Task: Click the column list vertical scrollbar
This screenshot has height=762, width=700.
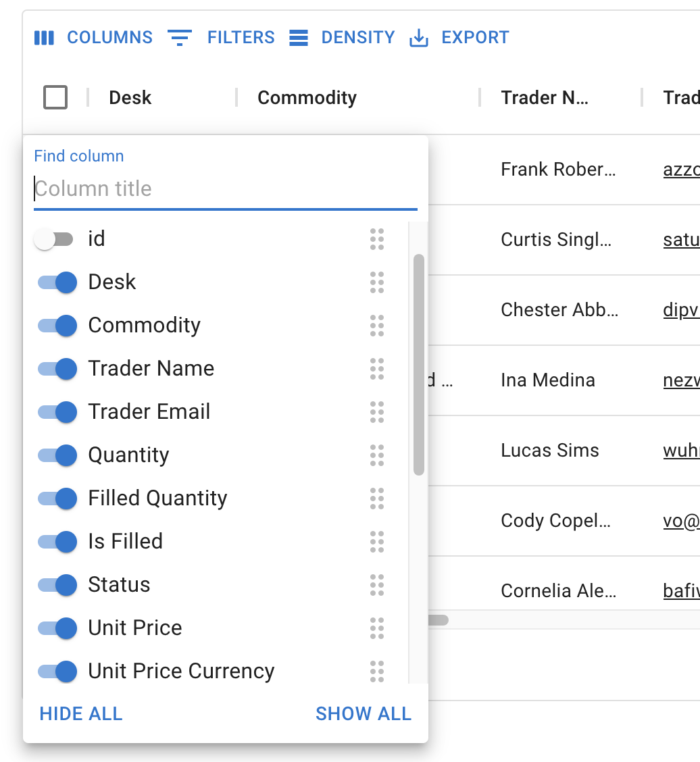Action: [x=419, y=365]
